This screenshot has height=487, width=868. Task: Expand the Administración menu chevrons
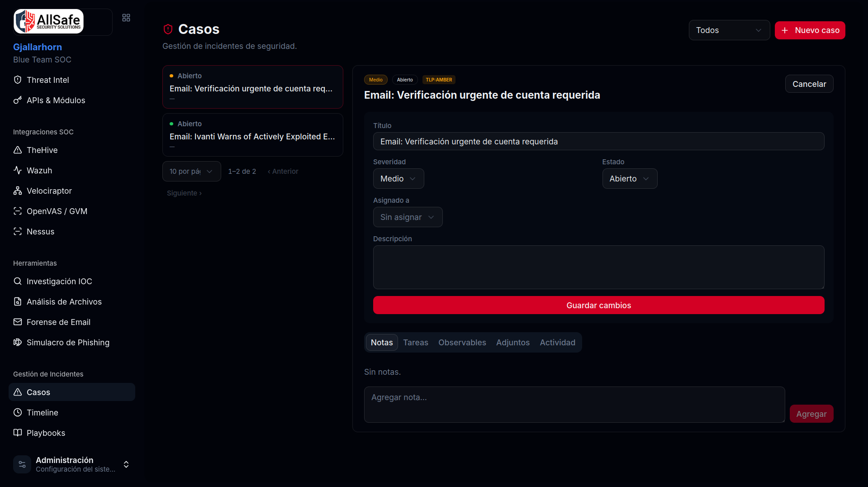[126, 464]
